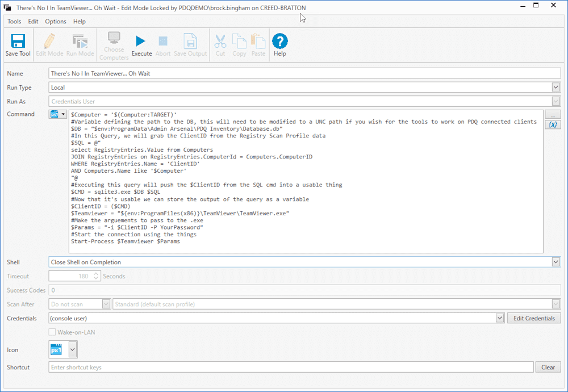Click the "$CMD = sqlite3.exe $DB $SQL" line
Image resolution: width=568 pixels, height=392 pixels.
pos(115,191)
